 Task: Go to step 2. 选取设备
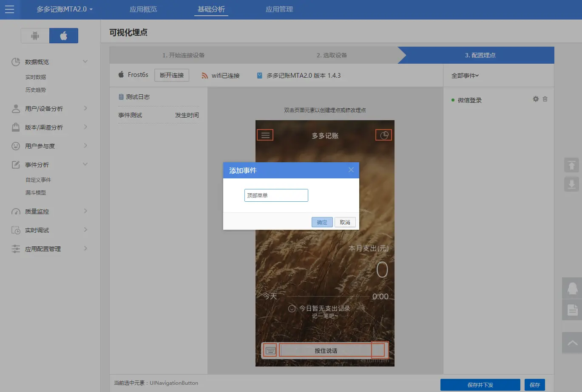(332, 55)
